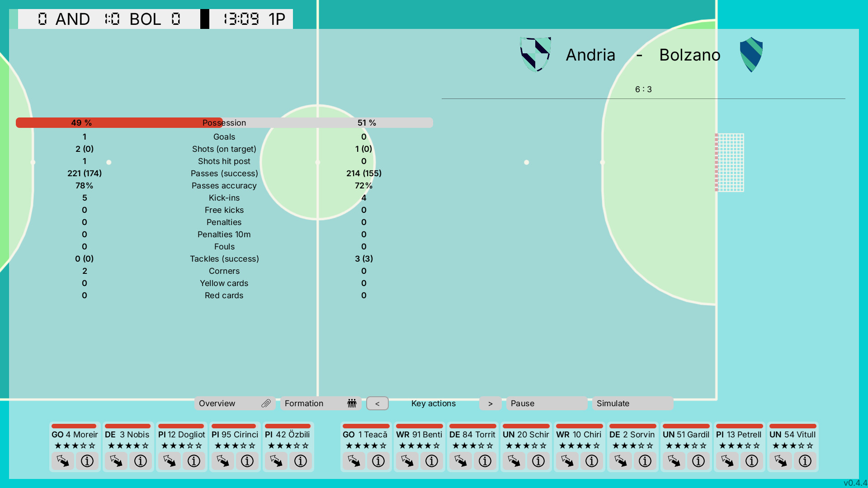Open info icon for PI 95 Cirinci
The image size is (868, 488).
(247, 461)
